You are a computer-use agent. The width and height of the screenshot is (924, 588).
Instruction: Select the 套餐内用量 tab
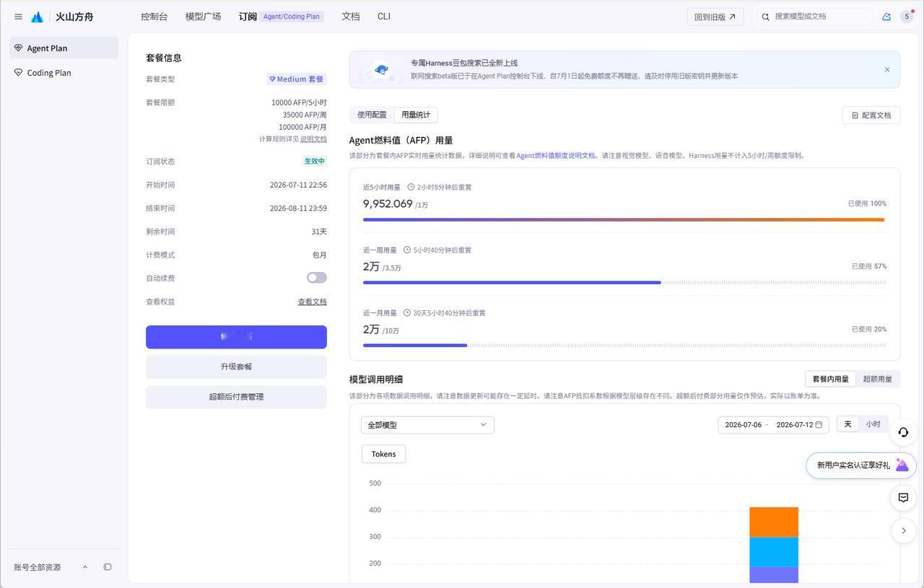tap(830, 379)
